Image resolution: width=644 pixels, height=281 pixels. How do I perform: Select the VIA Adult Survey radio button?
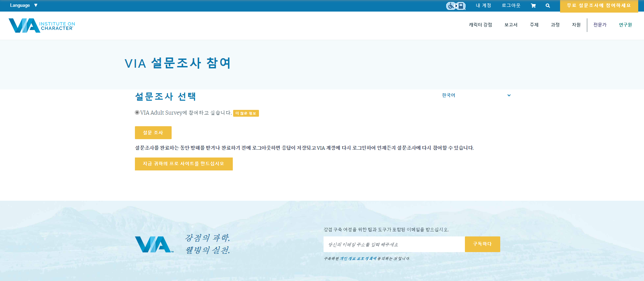point(137,113)
